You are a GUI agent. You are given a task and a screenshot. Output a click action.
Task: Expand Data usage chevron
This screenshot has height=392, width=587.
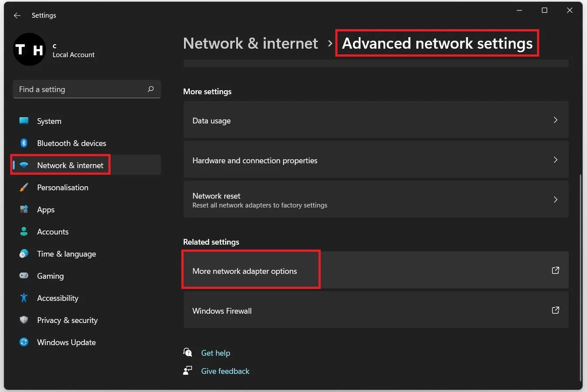pyautogui.click(x=556, y=120)
